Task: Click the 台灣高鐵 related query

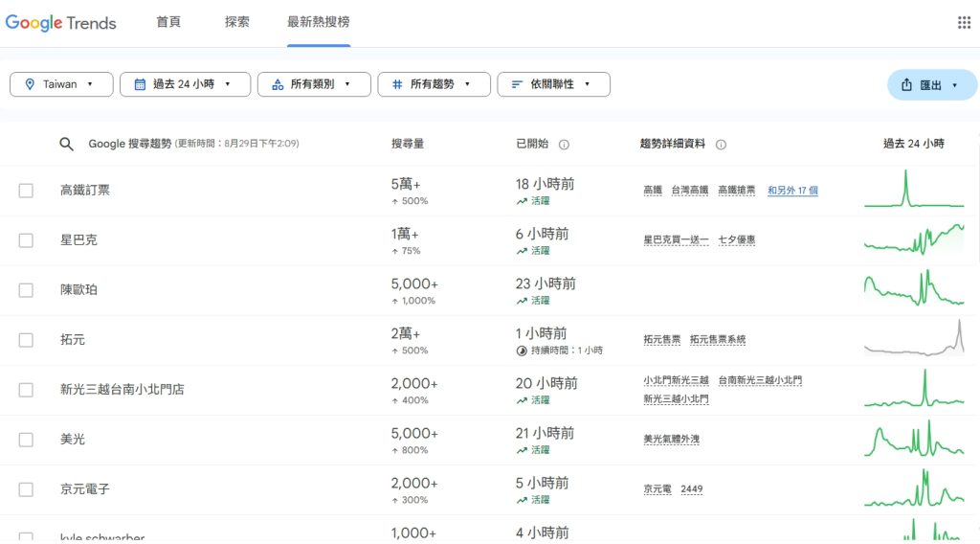Action: [x=690, y=190]
